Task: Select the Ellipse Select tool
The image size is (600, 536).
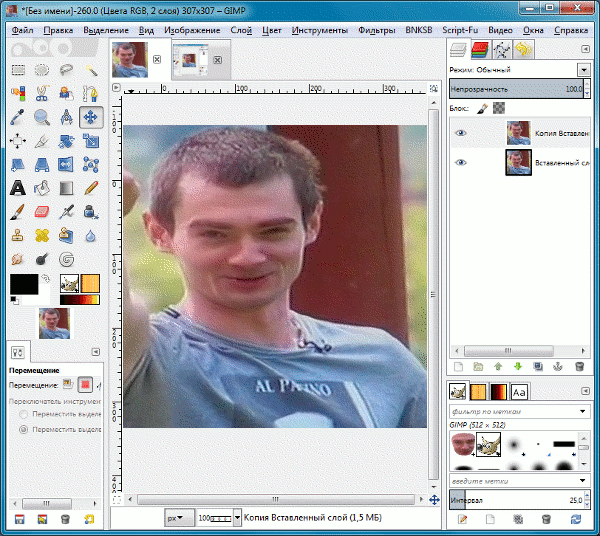Action: pyautogui.click(x=42, y=70)
